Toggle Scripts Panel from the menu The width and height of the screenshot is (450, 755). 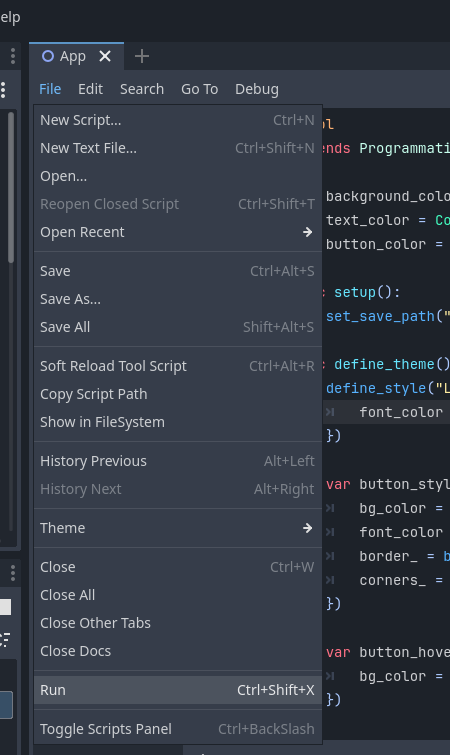click(178, 729)
